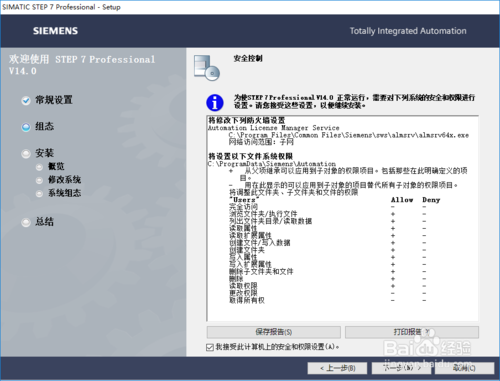Screen dimensions: 500x381
Task: Click the 删除子文件夹和文件 permission row
Action: click(261, 272)
